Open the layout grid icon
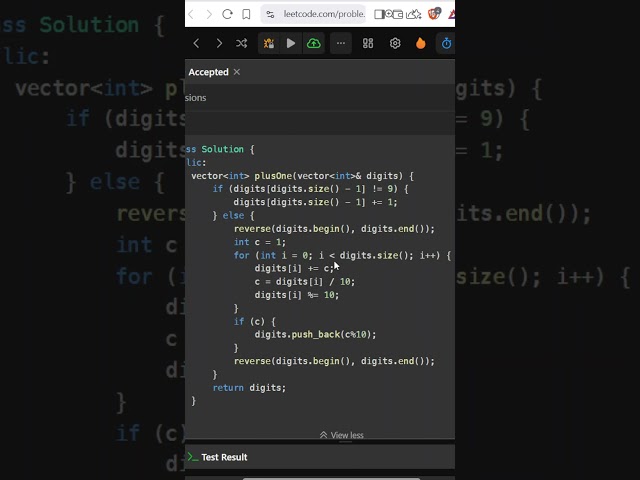This screenshot has width=640, height=480. pos(368,43)
